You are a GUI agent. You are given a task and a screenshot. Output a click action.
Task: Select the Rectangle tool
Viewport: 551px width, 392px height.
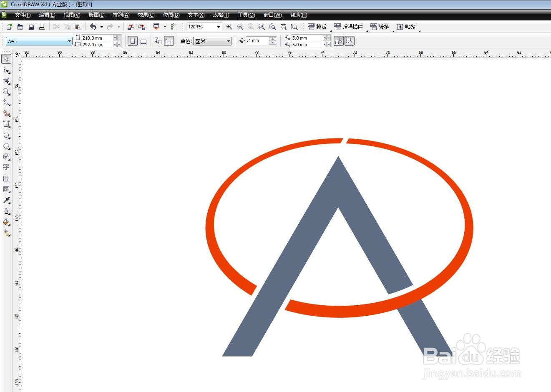point(6,124)
